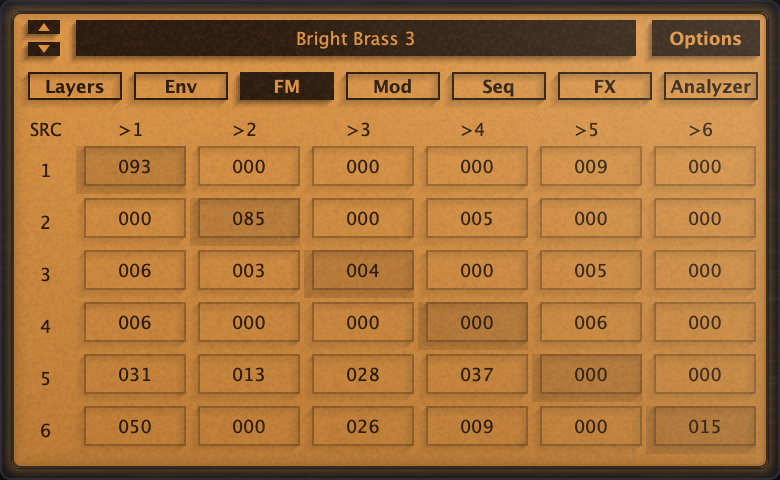Open the FX tab
Screen dimensions: 780x480
click(x=604, y=87)
